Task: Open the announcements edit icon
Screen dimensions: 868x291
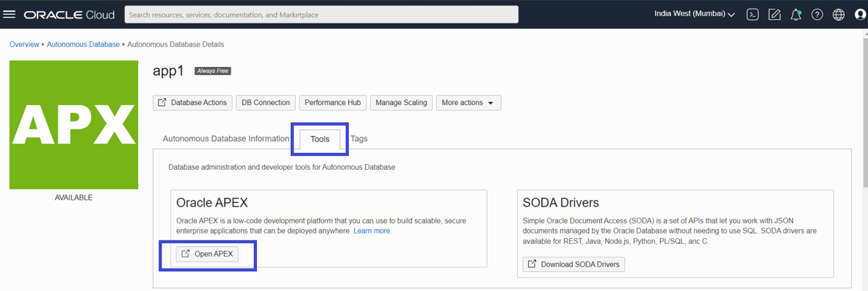Action: click(775, 15)
